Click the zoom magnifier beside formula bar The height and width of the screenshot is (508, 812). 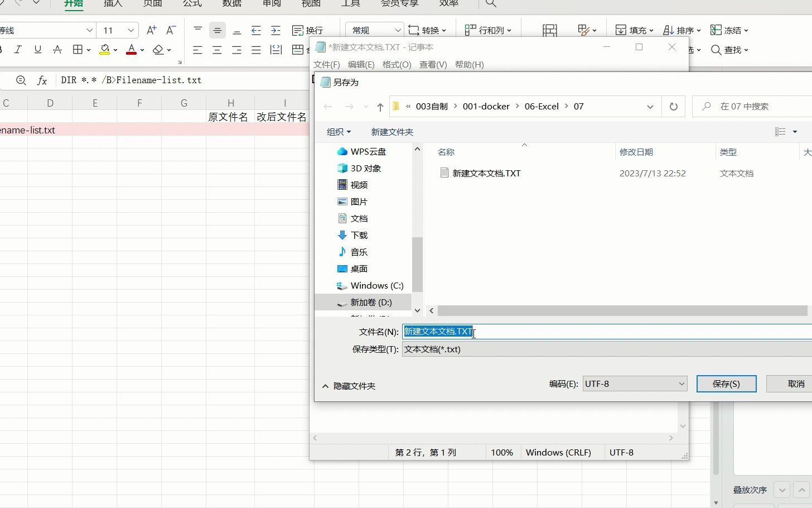21,80
